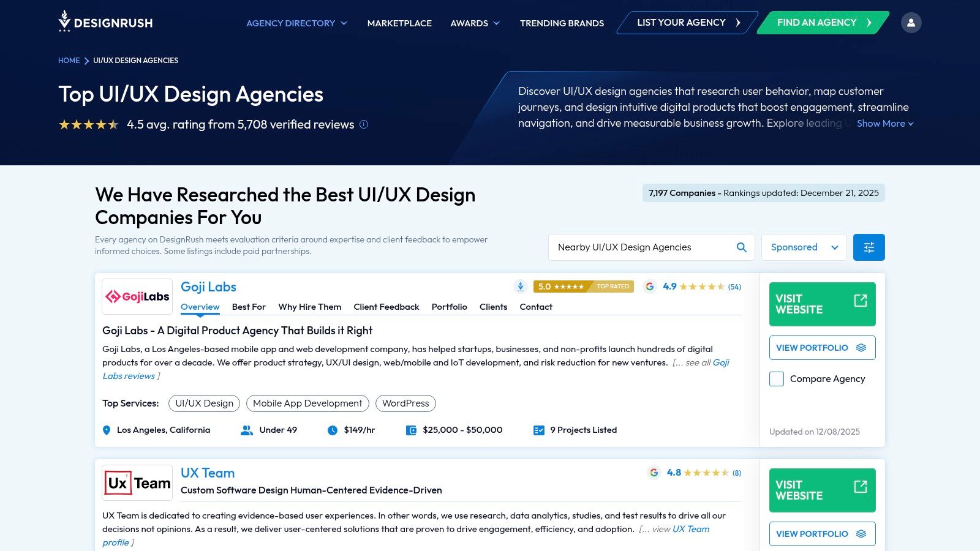Visit the UX Team website

click(x=823, y=490)
